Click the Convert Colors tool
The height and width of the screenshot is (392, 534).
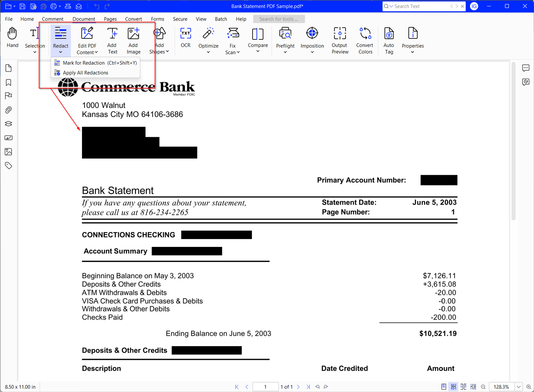pyautogui.click(x=365, y=41)
